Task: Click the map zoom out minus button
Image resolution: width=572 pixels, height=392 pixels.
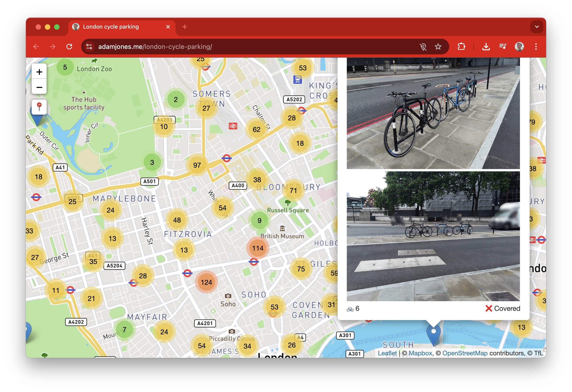Action: tap(39, 87)
